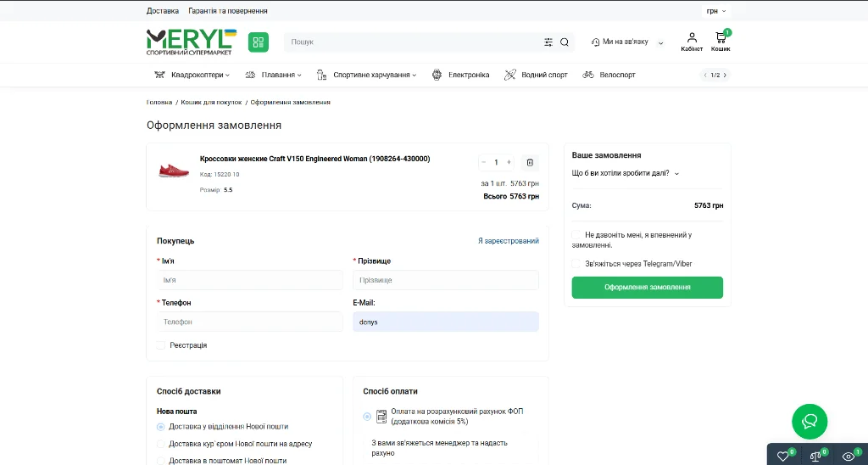This screenshot has width=868, height=465.
Task: Click green 'Оформлення замовлення' button
Action: pyautogui.click(x=647, y=287)
